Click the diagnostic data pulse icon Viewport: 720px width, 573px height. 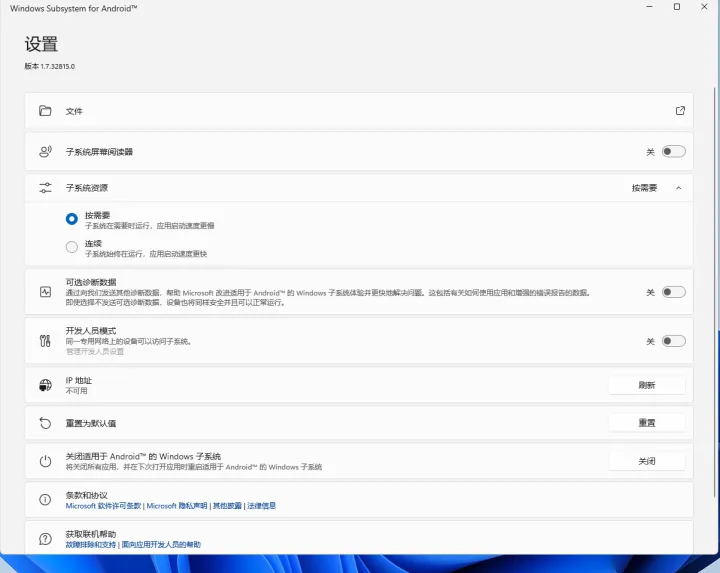click(45, 292)
